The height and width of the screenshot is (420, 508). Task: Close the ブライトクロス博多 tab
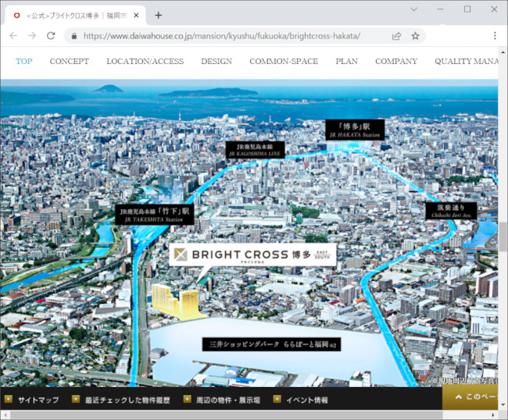tap(137, 15)
